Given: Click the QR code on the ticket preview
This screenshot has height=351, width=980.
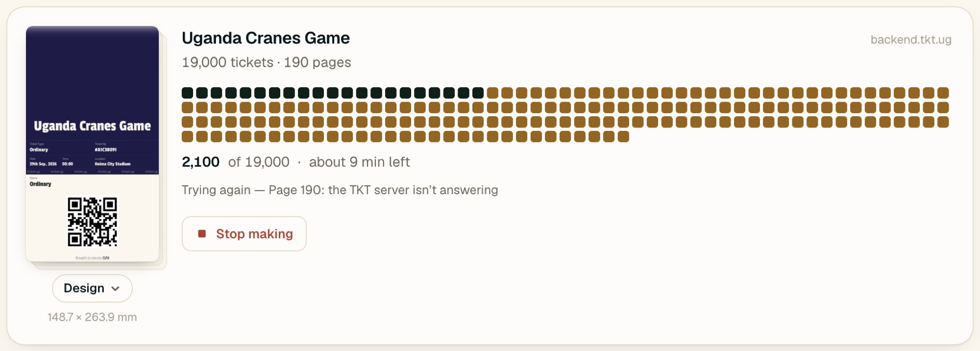Looking at the screenshot, I should [x=93, y=222].
